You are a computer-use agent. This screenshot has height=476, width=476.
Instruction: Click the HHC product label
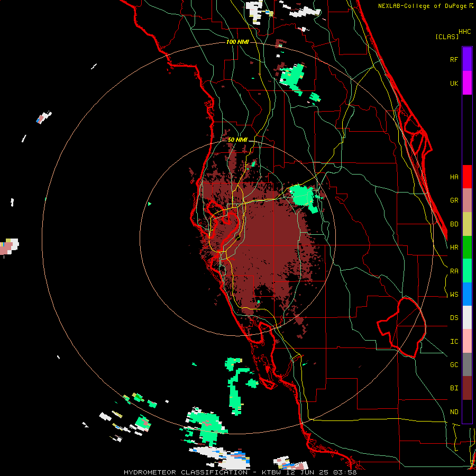pyautogui.click(x=465, y=32)
